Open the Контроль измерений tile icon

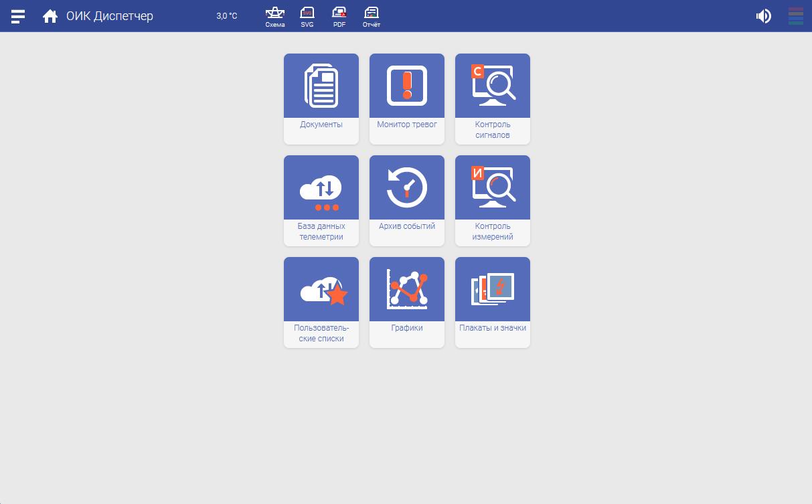coord(493,187)
